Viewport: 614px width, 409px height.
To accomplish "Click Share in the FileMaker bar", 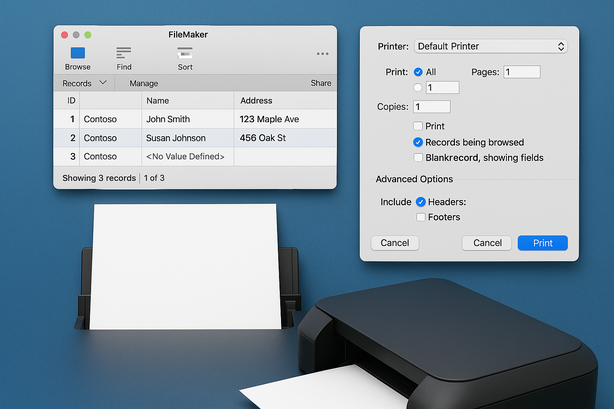I will 321,83.
